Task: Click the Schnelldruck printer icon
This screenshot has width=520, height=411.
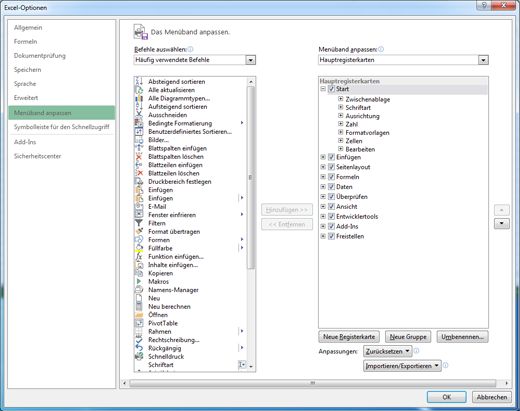Action: (139, 356)
